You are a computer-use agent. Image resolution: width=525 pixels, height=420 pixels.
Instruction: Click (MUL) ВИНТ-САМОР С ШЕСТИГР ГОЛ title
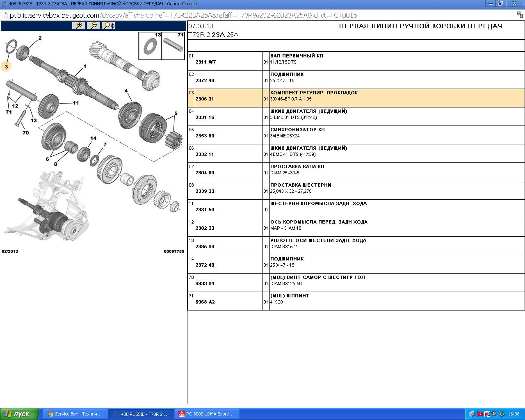click(317, 277)
